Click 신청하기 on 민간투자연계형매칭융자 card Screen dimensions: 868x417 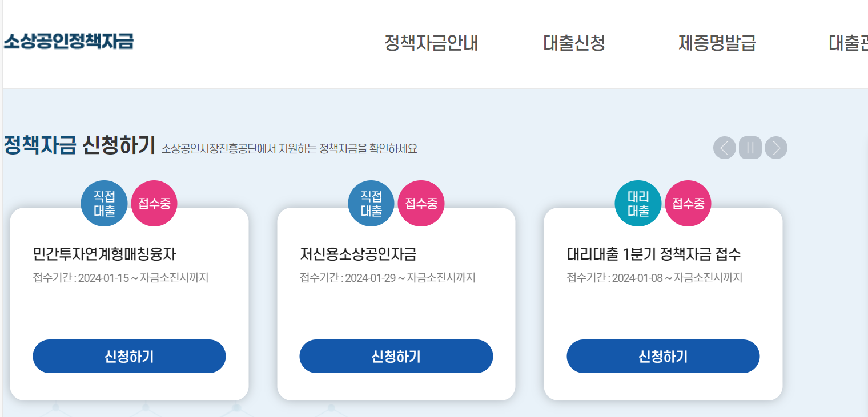pyautogui.click(x=129, y=356)
